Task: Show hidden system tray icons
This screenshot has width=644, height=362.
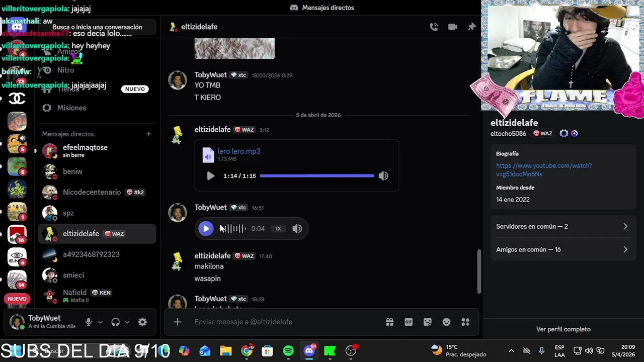Action: coord(511,351)
